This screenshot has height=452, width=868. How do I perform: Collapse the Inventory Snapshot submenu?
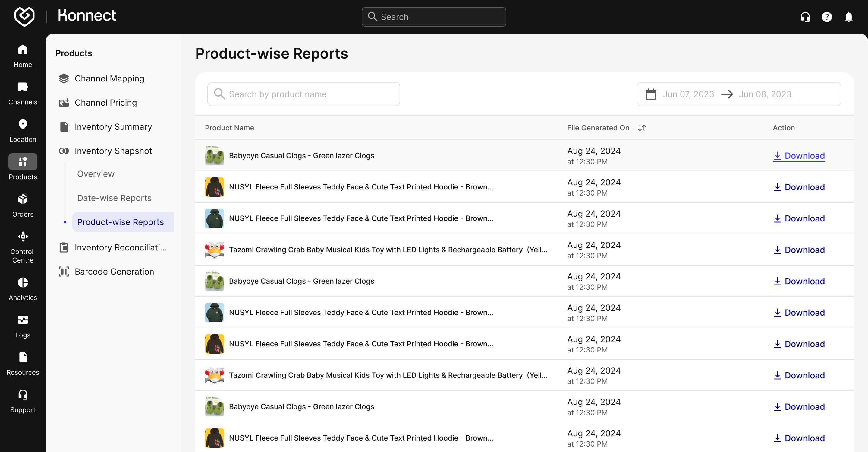113,151
